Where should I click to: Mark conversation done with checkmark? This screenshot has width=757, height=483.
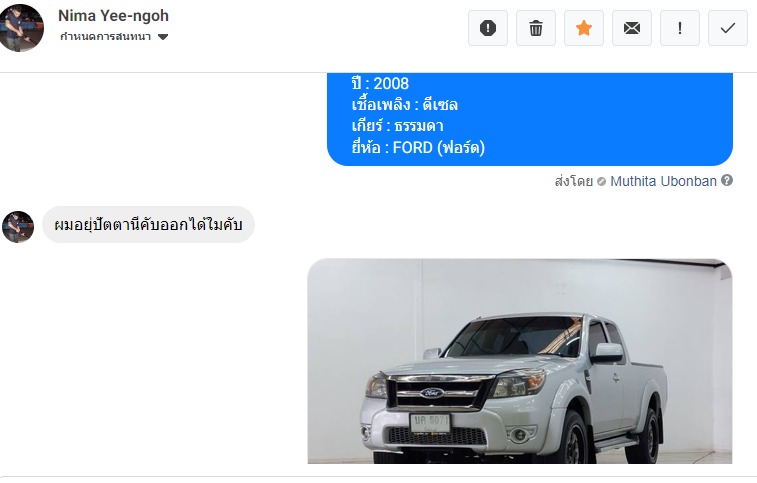point(728,28)
